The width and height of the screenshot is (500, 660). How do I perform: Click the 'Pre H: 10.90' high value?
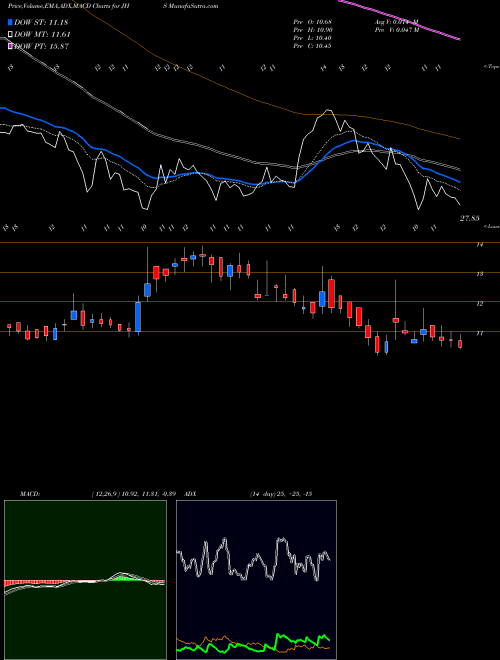coord(313,30)
